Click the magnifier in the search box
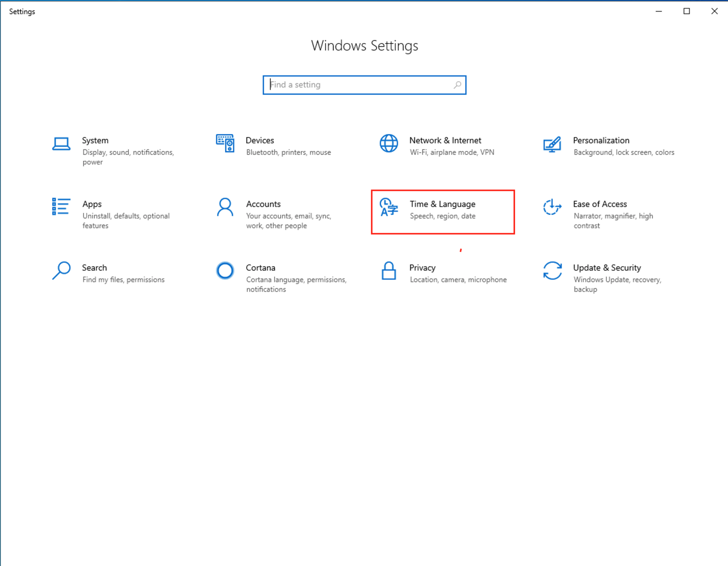Screen dimensions: 728x566 457,85
